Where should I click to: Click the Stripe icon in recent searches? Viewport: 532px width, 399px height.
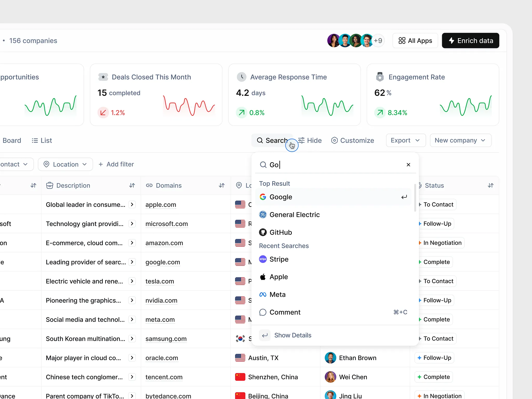263,259
